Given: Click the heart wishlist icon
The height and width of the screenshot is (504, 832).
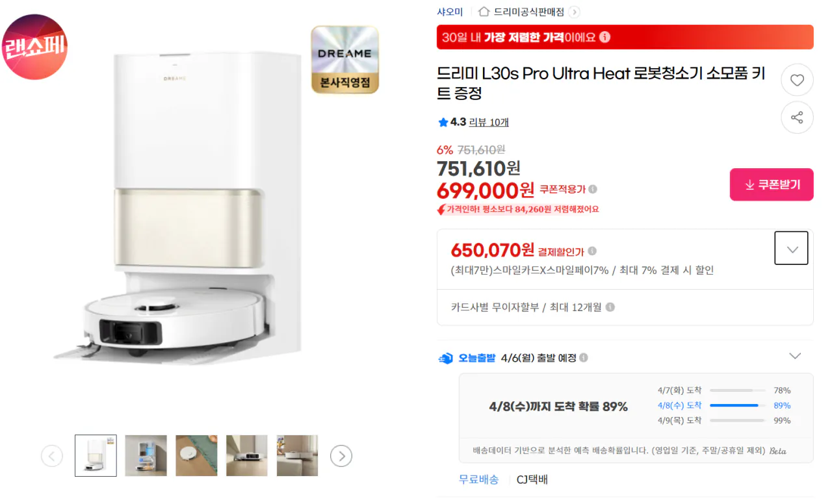Looking at the screenshot, I should coord(797,81).
